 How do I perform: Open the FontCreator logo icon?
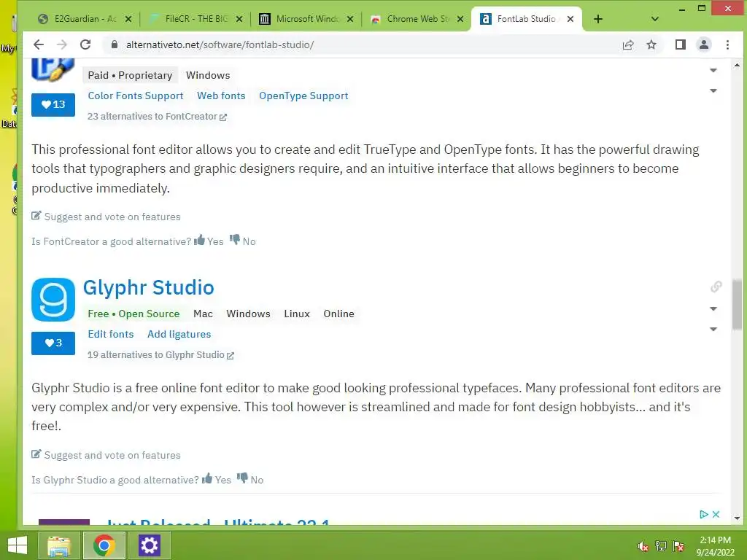coord(53,69)
